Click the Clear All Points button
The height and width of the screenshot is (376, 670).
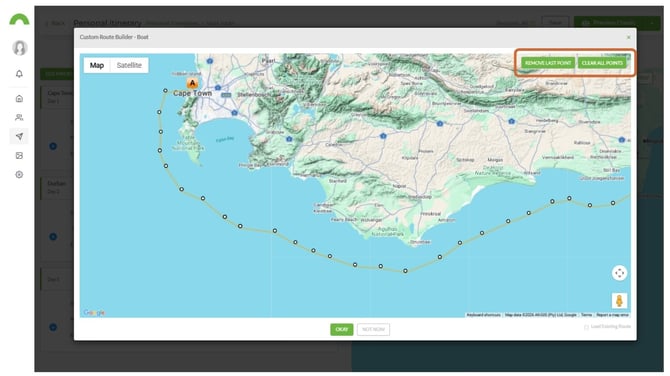pyautogui.click(x=602, y=63)
